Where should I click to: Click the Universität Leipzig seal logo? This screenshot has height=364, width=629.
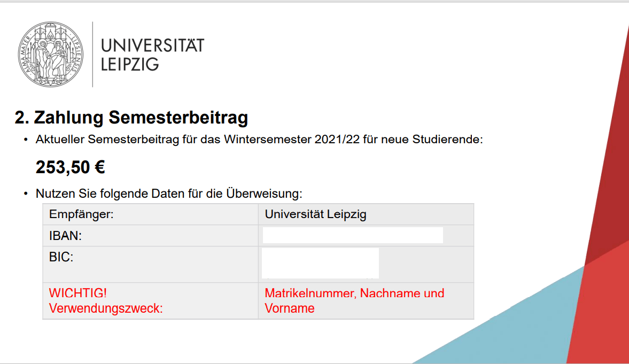[51, 54]
